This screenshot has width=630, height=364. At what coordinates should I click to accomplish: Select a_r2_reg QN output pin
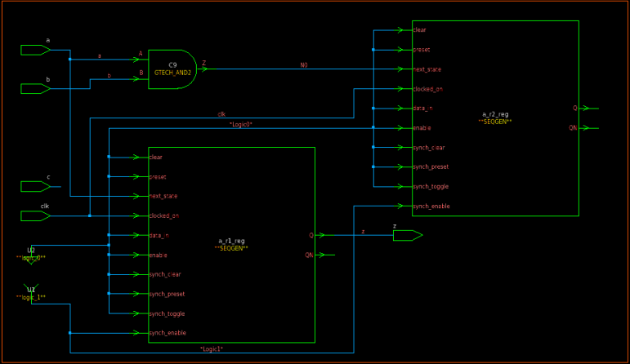[x=573, y=128]
